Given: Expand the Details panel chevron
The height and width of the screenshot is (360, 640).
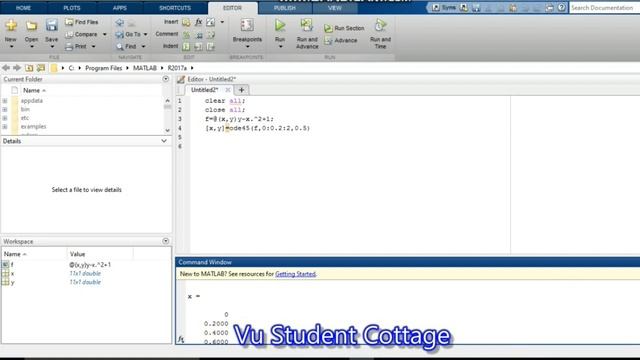Looking at the screenshot, I should click(164, 141).
